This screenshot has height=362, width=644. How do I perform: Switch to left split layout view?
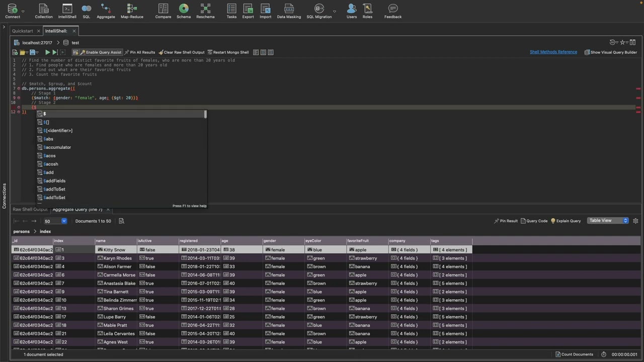[x=256, y=52]
